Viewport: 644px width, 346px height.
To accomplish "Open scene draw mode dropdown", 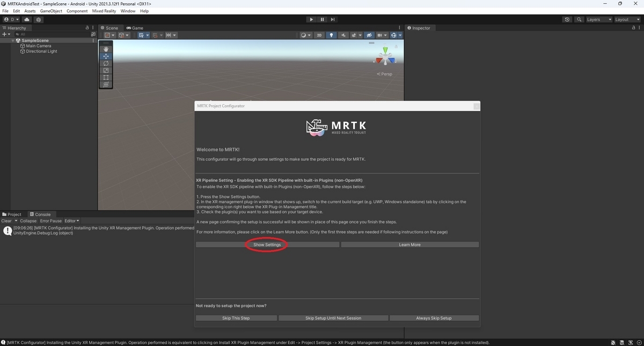I will click(x=305, y=35).
